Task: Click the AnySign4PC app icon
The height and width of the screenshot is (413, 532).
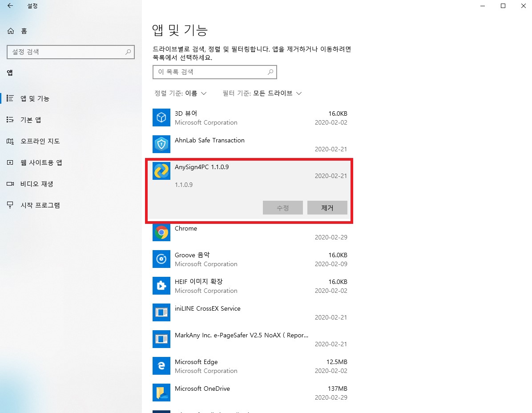Action: coord(161,171)
